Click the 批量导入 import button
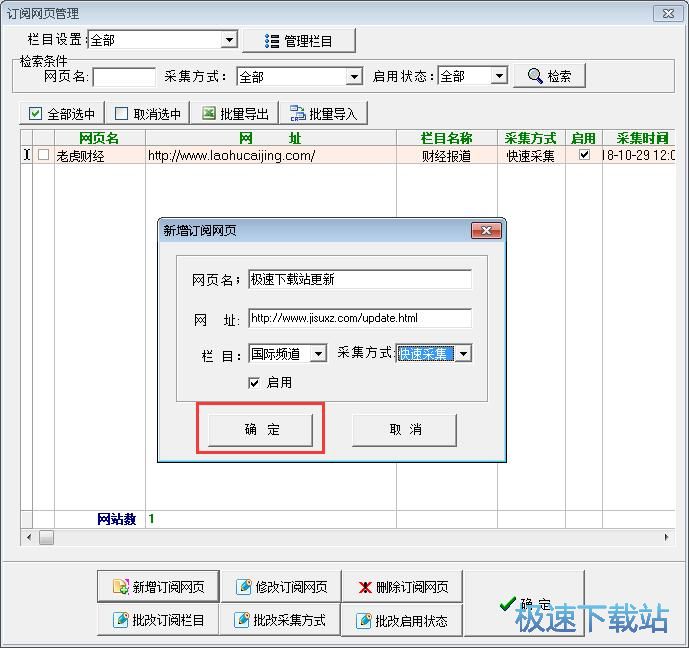This screenshot has width=689, height=648. point(323,114)
